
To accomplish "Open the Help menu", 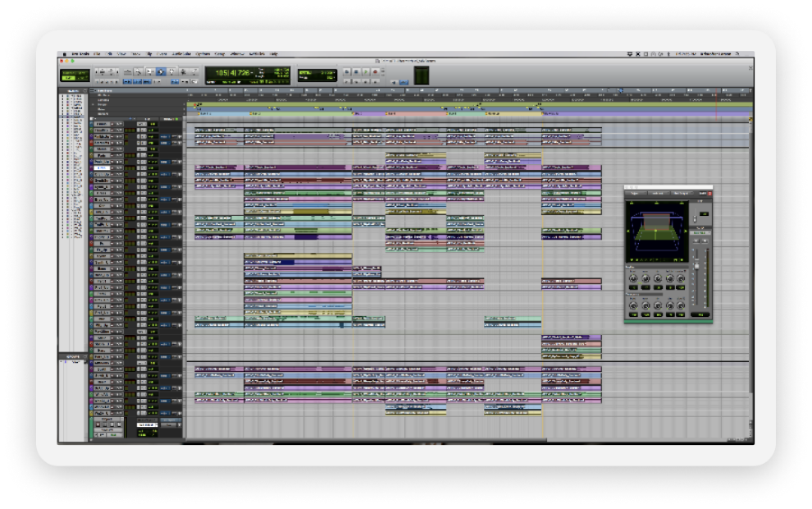I will 274,54.
